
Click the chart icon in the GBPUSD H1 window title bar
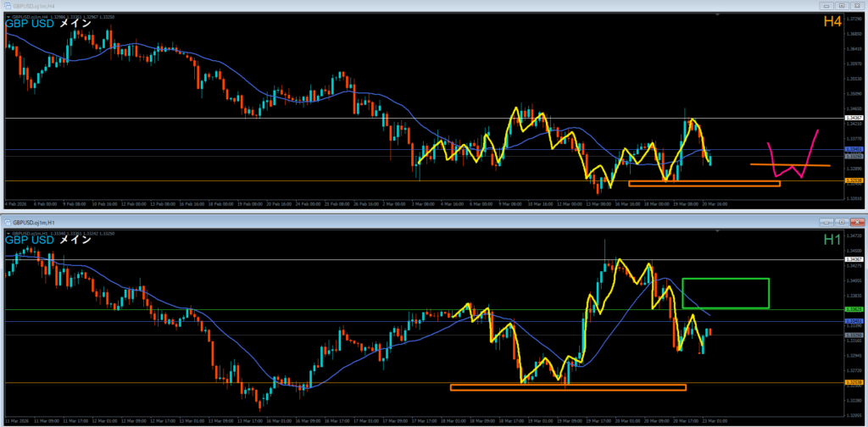[x=7, y=222]
